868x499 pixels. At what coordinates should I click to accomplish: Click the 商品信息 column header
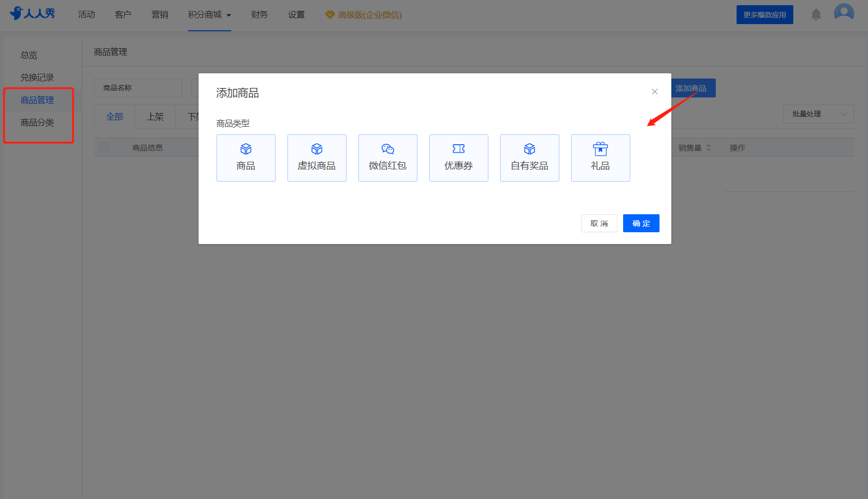click(148, 148)
